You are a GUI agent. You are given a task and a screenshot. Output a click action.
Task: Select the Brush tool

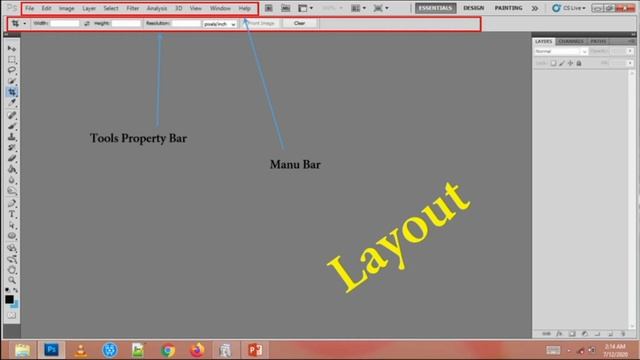[12, 126]
